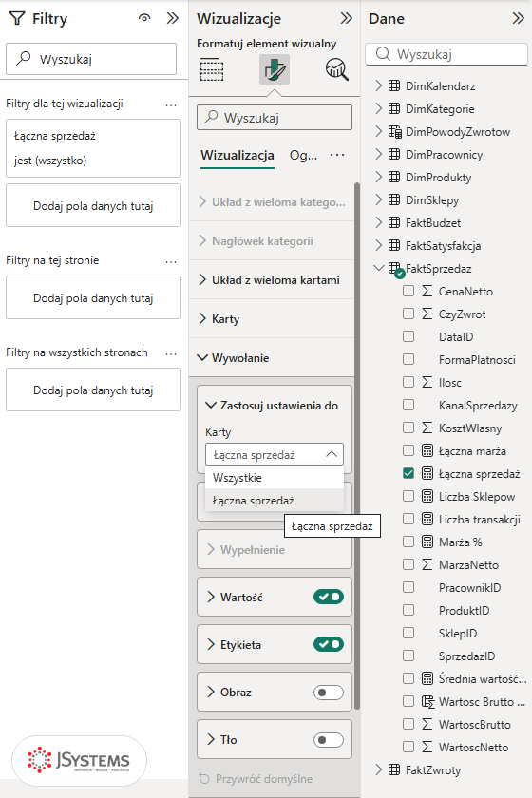Image resolution: width=532 pixels, height=798 pixels.
Task: Collapse the FaktSprzedaz table
Action: coord(379,268)
